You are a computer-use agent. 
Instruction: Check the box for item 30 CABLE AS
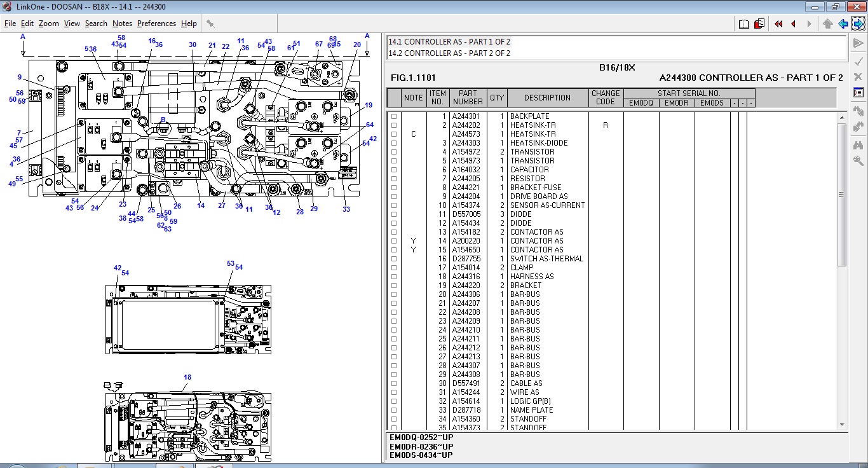click(394, 383)
